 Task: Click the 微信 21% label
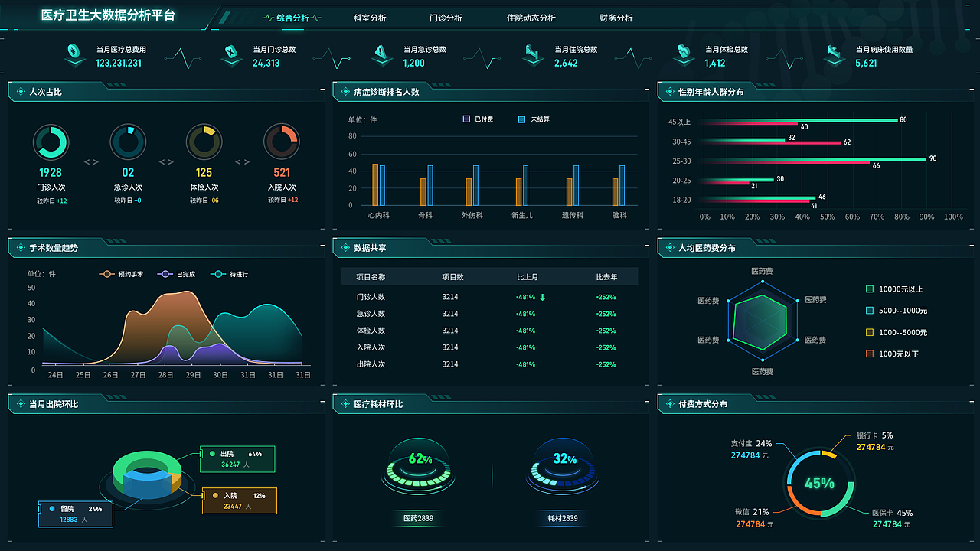pos(751,512)
